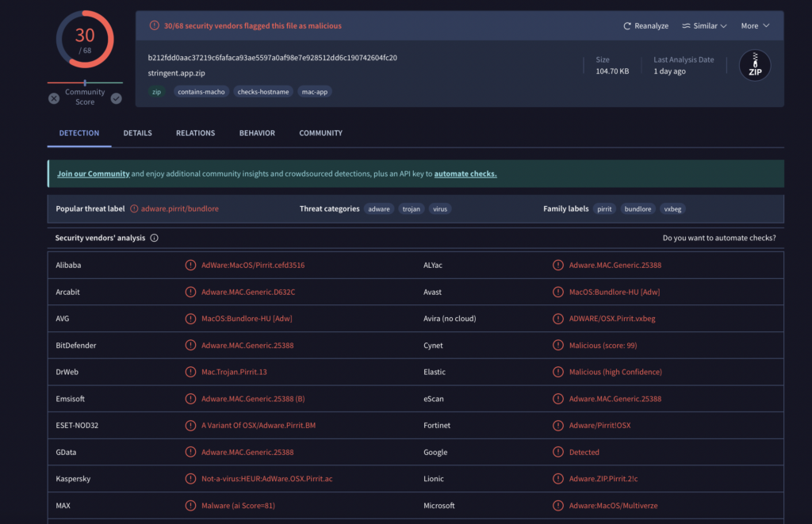Click Do you want to automate checks?
Image resolution: width=812 pixels, height=524 pixels.
719,238
